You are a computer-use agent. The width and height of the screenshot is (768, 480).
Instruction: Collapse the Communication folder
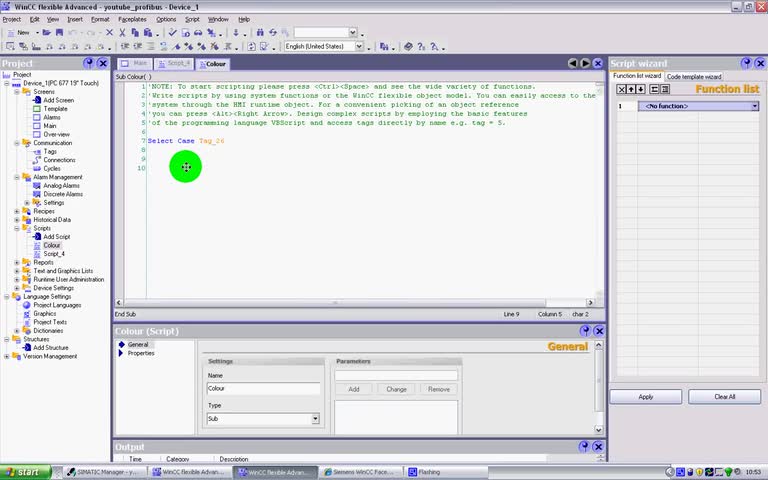pos(17,143)
